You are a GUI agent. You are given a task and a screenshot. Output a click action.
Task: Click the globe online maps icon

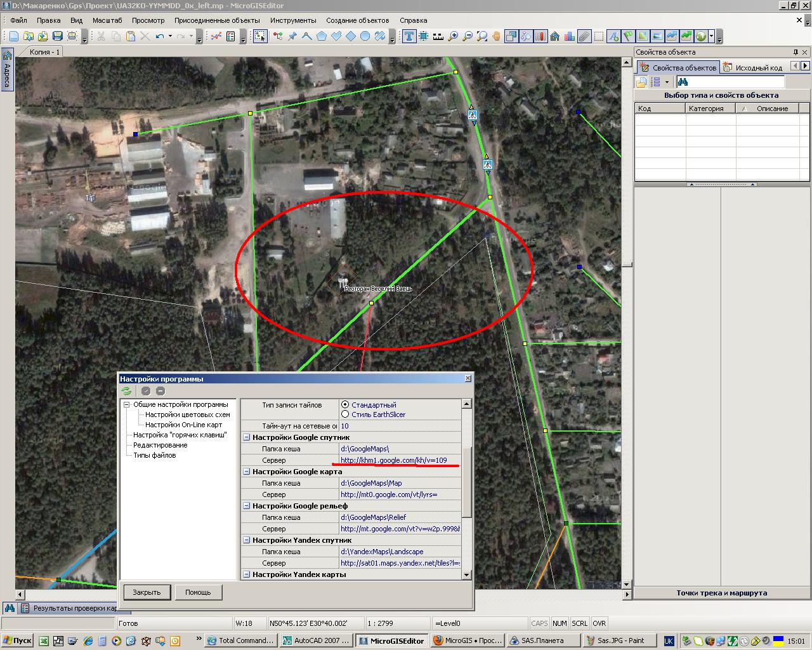pyautogui.click(x=701, y=36)
